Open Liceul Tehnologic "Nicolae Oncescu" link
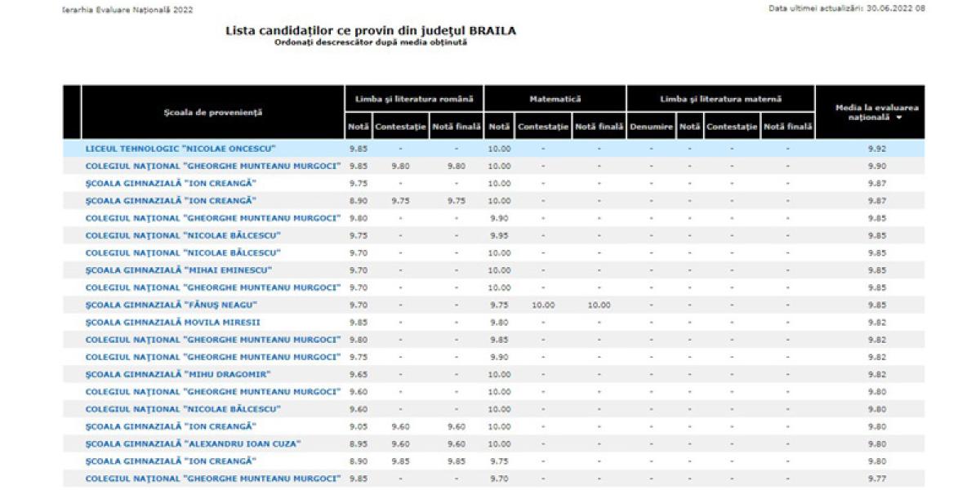 [180, 149]
